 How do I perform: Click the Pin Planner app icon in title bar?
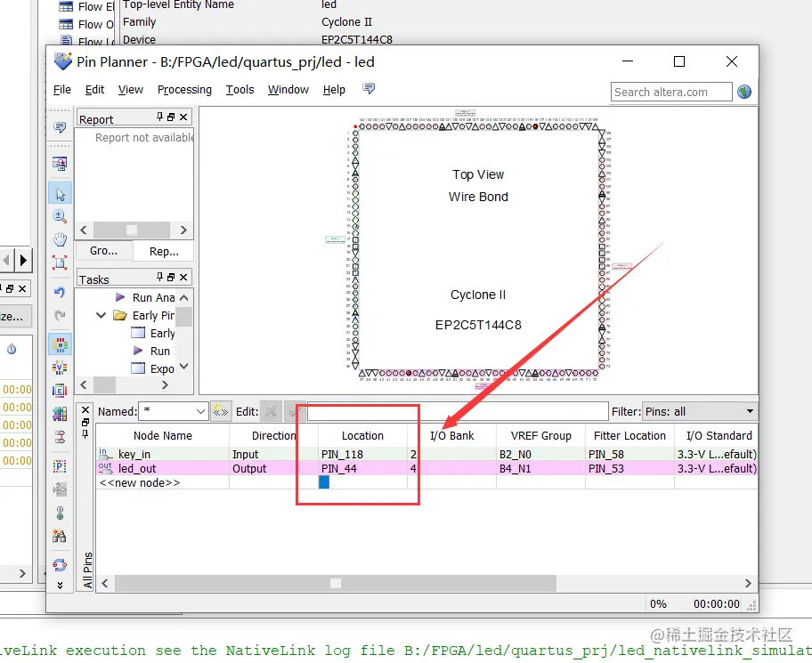pos(62,61)
